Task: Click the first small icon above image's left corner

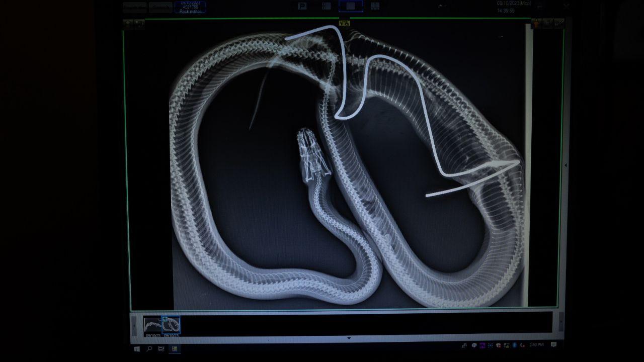Action: pyautogui.click(x=128, y=23)
